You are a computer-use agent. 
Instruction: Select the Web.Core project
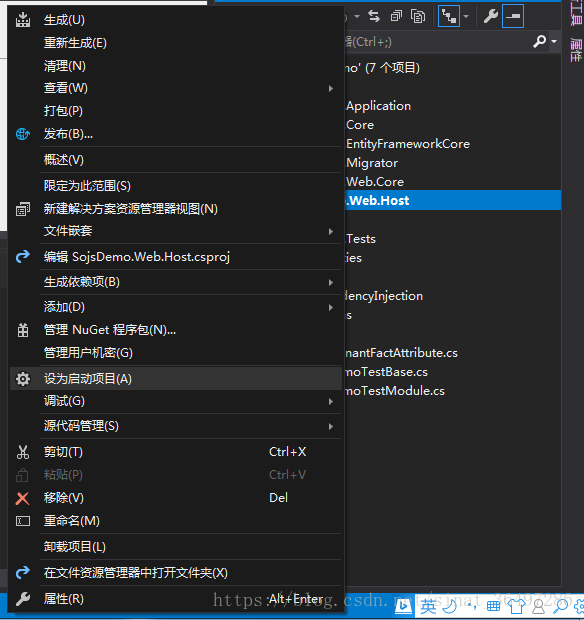[375, 181]
